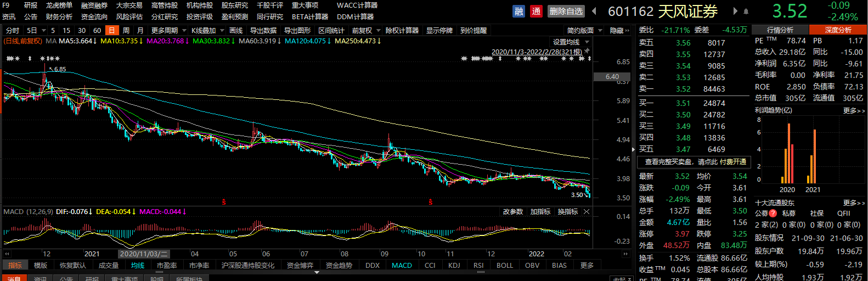The width and height of the screenshot is (868, 281).
Task: Select the RSI indicator tab
Action: click(478, 266)
